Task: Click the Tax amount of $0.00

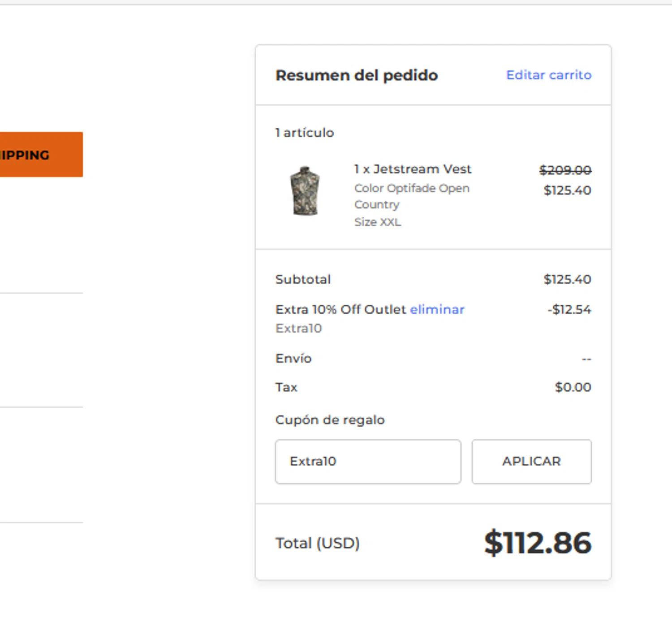Action: [x=573, y=387]
